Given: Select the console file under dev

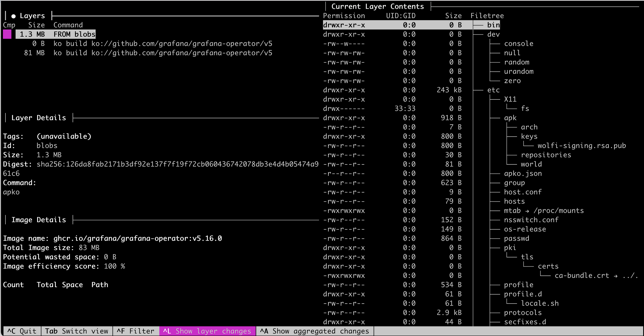Looking at the screenshot, I should pos(518,44).
